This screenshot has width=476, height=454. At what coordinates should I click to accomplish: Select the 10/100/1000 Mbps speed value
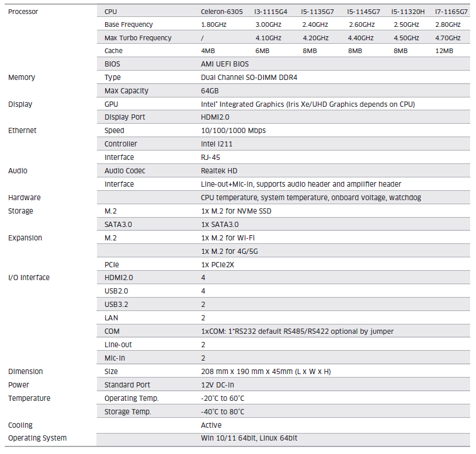[233, 131]
